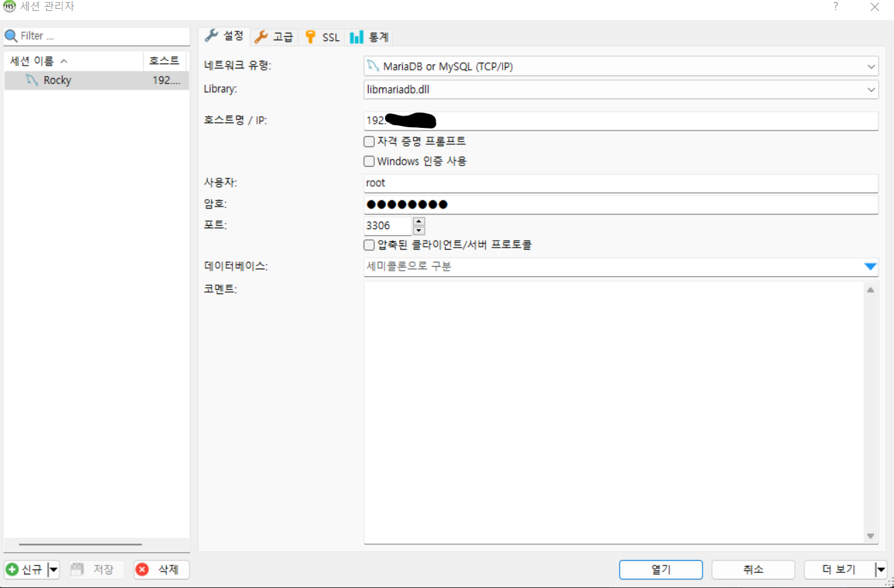894x588 pixels.
Task: Click the comment box scroll up arrow
Action: pos(871,290)
